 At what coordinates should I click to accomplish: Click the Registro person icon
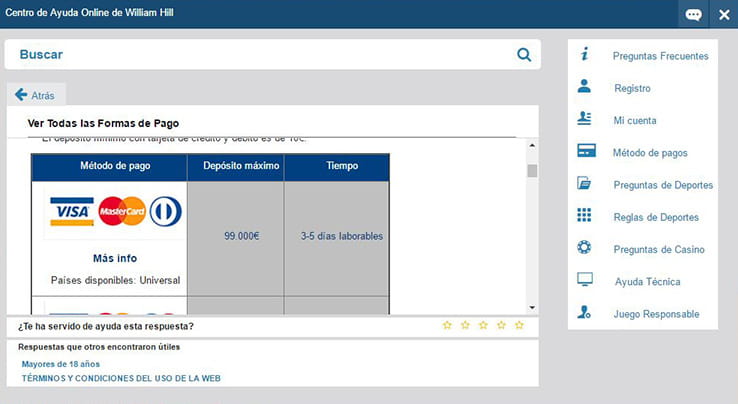pos(584,86)
